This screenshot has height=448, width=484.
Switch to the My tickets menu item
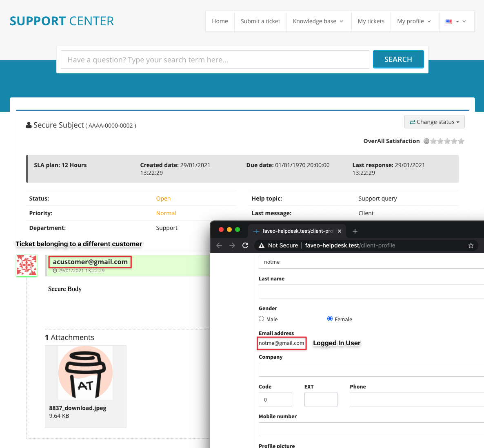point(371,21)
